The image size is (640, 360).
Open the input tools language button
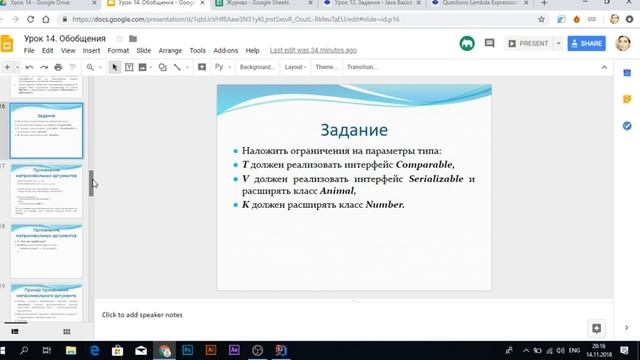pos(219,67)
